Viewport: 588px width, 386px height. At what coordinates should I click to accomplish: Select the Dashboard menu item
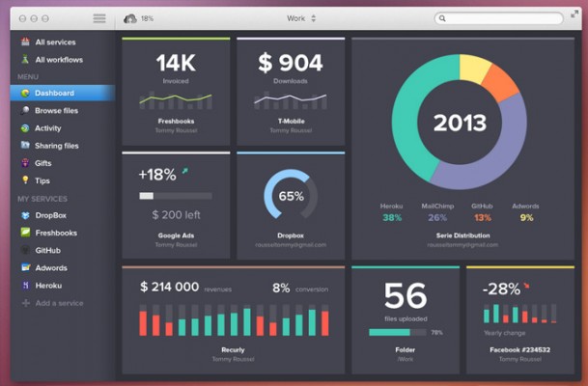63,93
